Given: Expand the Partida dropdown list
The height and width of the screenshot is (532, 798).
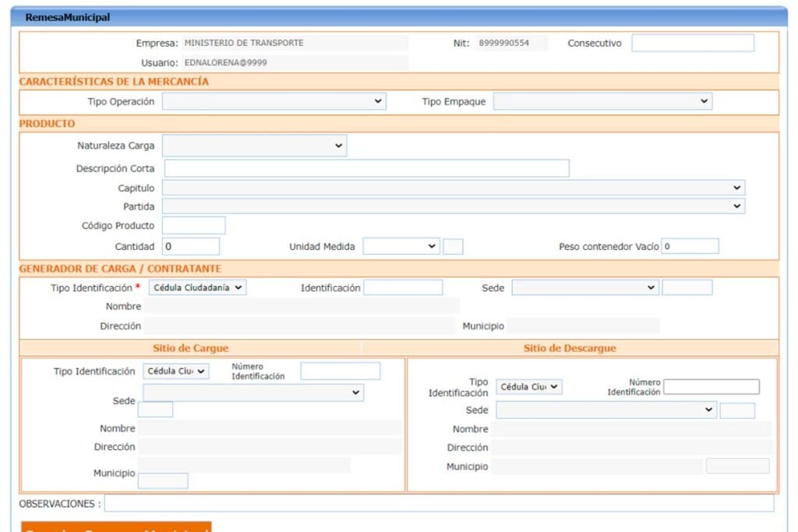Looking at the screenshot, I should [453, 206].
